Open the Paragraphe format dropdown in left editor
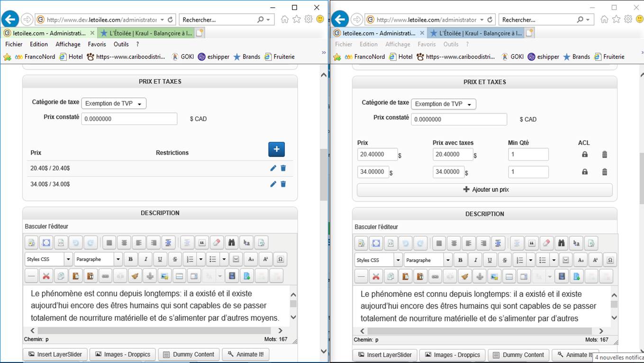 click(98, 259)
